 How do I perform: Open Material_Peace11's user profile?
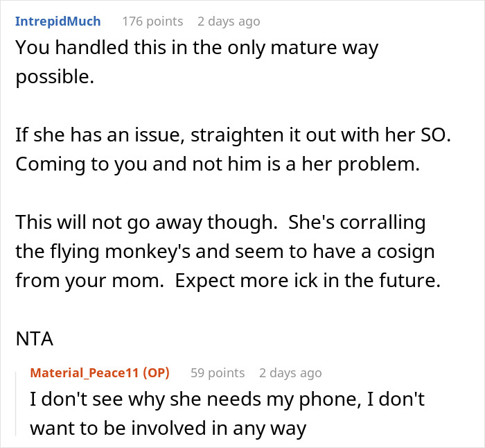coord(85,372)
